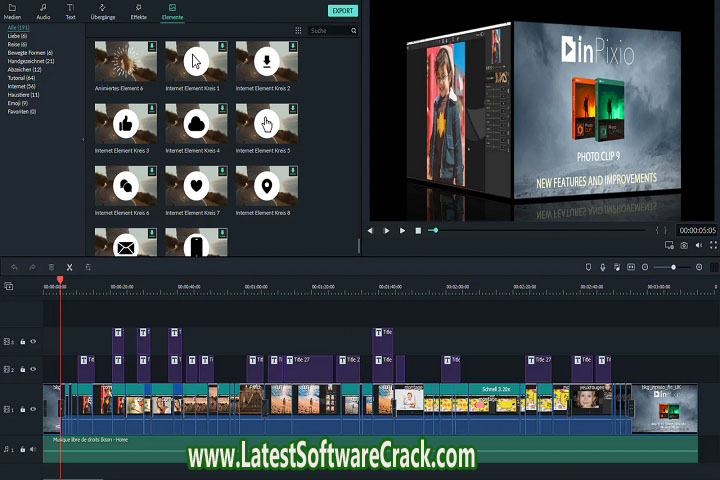
Task: Select category Tutorial (64)
Action: [x=21, y=78]
